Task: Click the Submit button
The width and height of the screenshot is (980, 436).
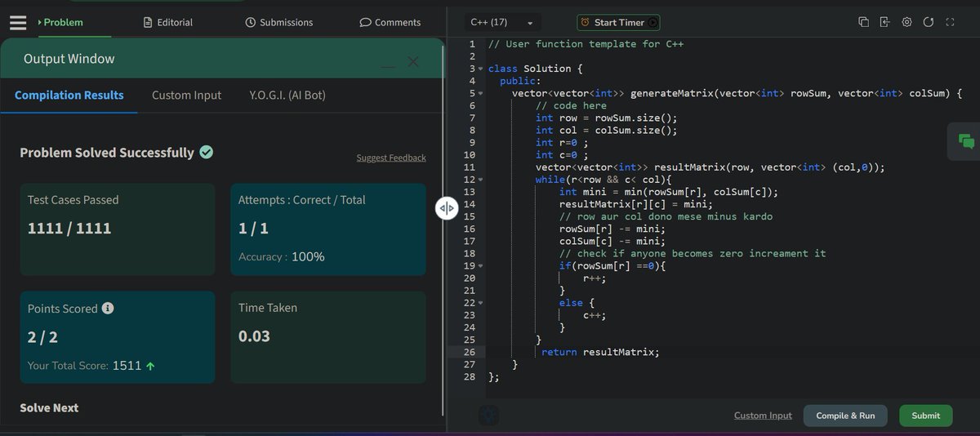Action: pos(925,416)
